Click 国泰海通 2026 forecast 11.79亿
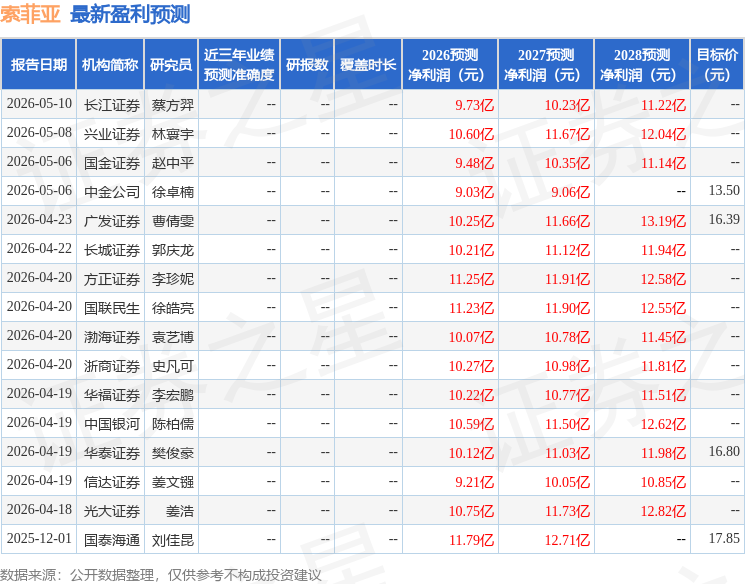 [x=471, y=540]
